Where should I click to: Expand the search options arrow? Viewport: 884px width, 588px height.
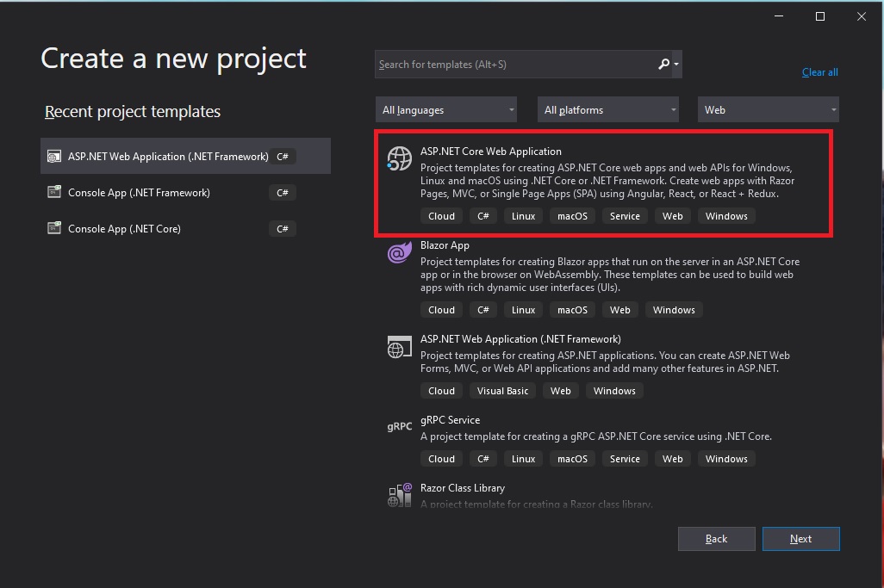click(676, 65)
